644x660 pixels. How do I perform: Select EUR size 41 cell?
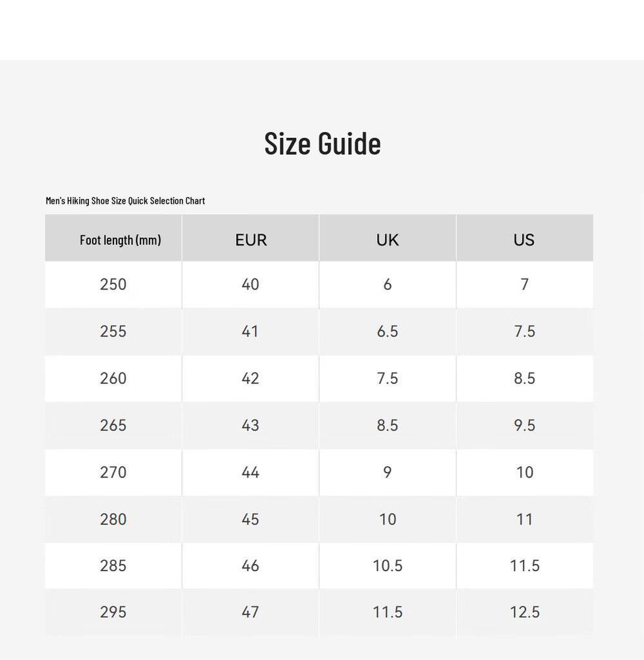250,332
